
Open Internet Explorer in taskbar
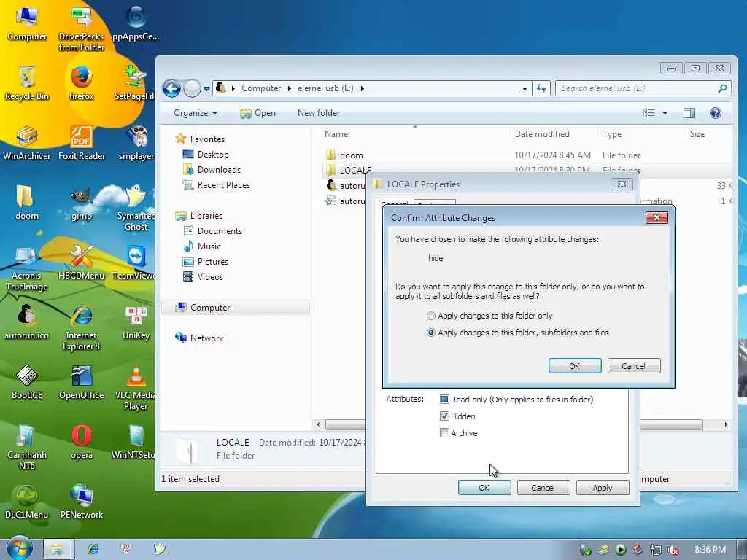pyautogui.click(x=93, y=549)
